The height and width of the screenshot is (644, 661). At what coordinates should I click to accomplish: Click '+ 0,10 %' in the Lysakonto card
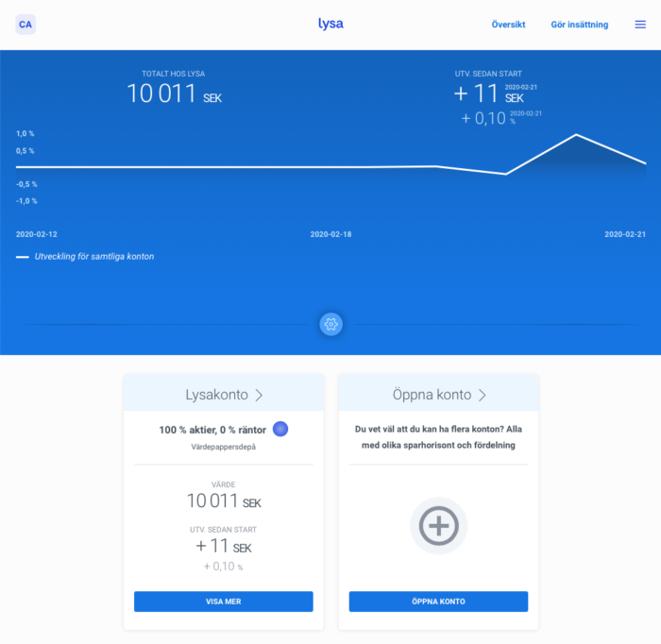pyautogui.click(x=224, y=566)
